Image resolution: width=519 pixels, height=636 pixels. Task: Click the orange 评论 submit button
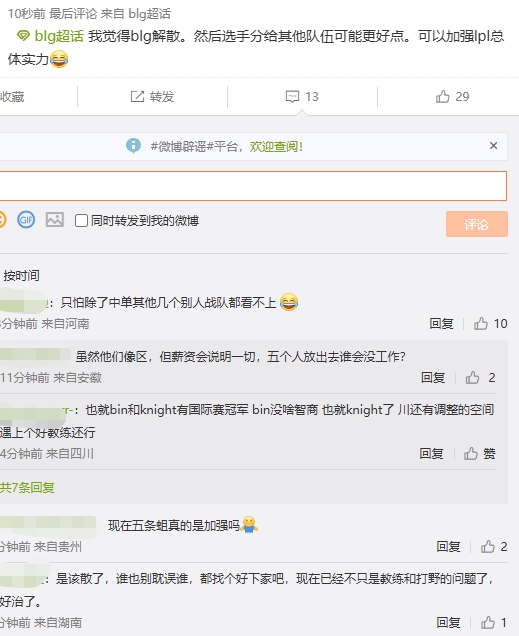point(477,224)
